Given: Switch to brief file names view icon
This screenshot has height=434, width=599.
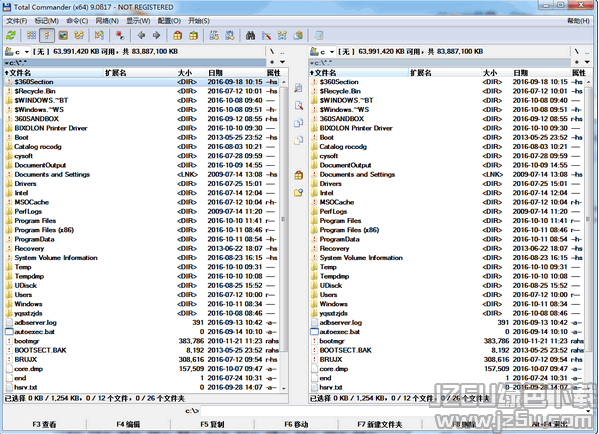Looking at the screenshot, I should (x=31, y=36).
